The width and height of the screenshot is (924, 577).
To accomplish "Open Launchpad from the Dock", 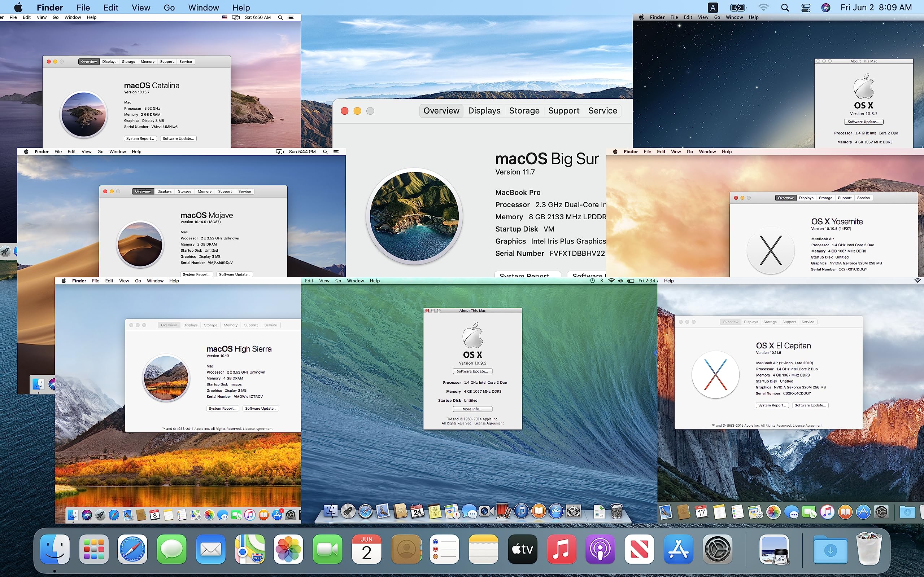I will [94, 550].
